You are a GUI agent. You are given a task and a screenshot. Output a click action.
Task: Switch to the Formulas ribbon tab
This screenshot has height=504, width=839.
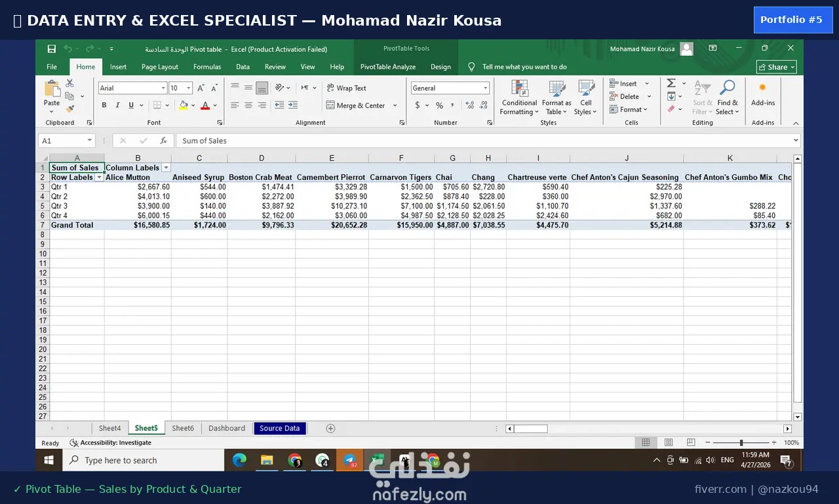207,66
